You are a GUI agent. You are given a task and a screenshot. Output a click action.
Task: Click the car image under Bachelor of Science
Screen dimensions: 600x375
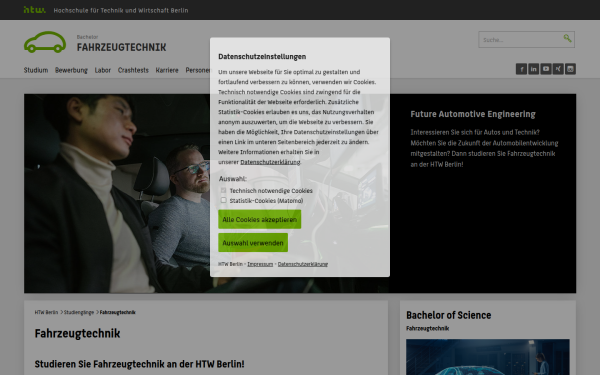(488, 357)
